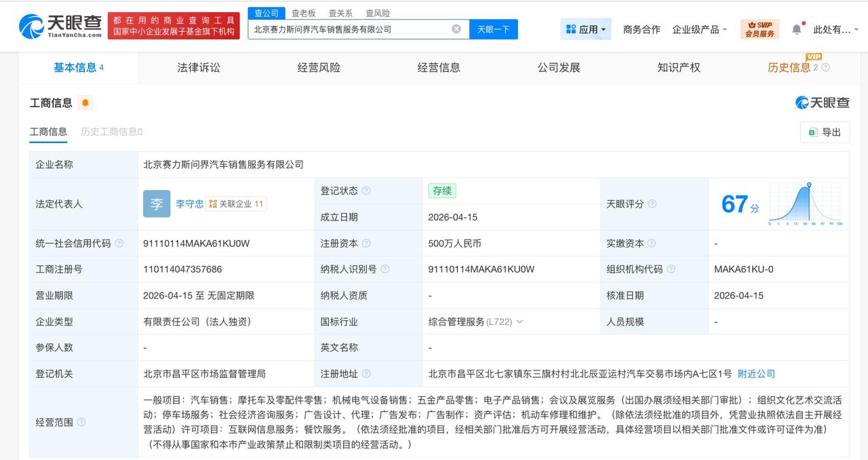Open SVIP 会员服务 crown badge
Screen dimensions: 868x460
tap(759, 29)
